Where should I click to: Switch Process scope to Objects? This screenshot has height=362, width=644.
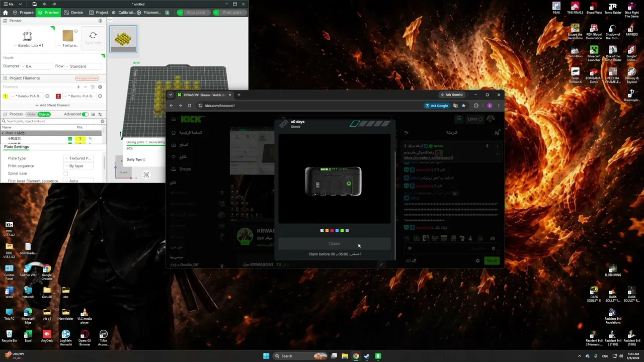coord(44,114)
